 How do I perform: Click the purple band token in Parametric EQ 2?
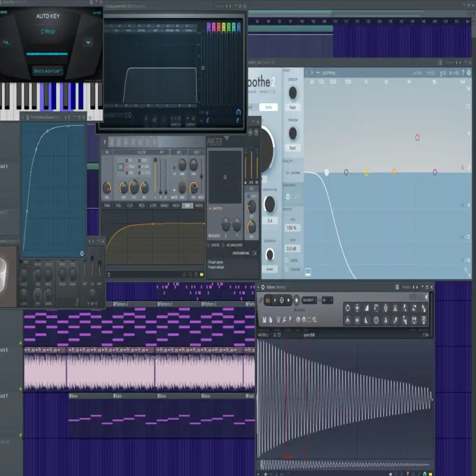coord(209,27)
